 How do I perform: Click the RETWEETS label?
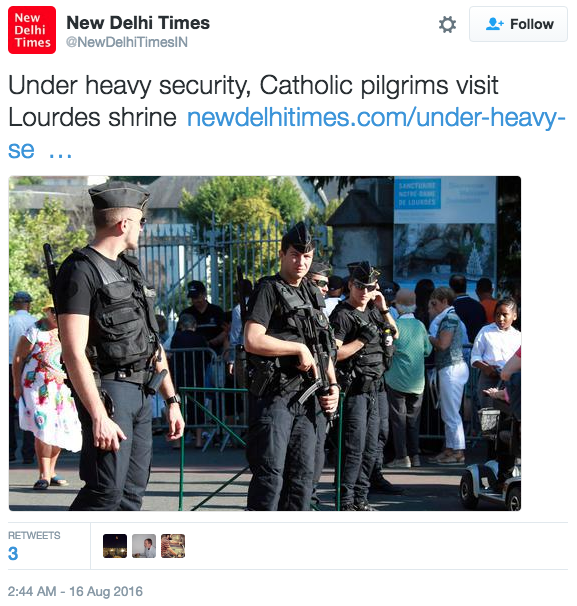click(34, 535)
